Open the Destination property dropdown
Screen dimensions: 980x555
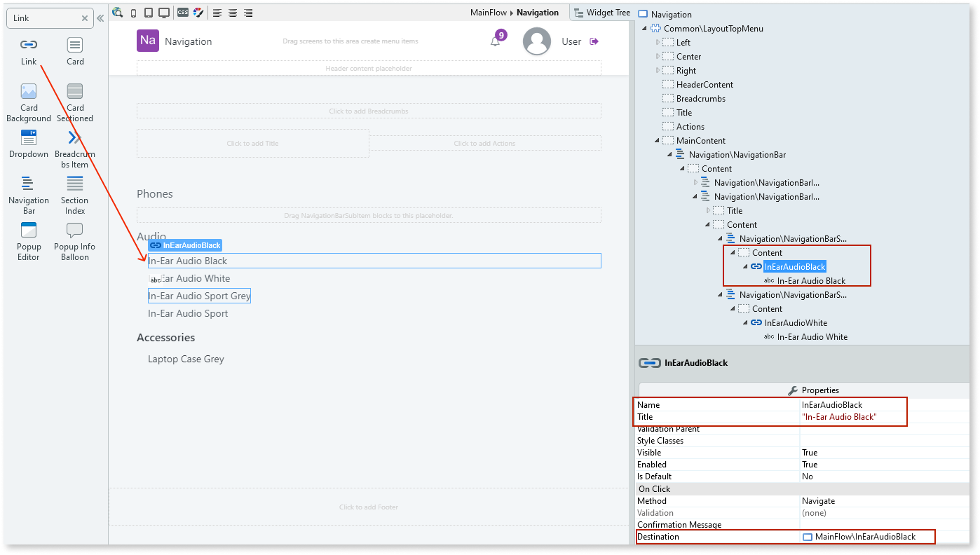pos(866,536)
